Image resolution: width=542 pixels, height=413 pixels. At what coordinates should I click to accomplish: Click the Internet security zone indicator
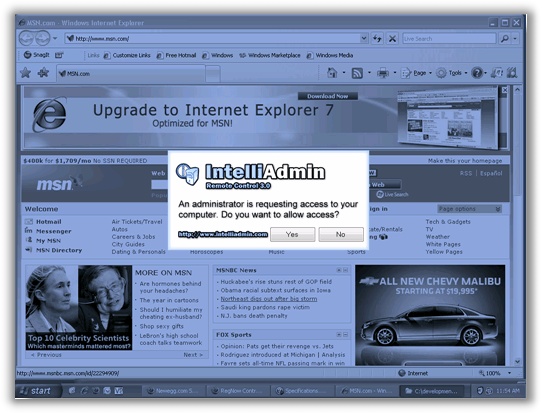tap(413, 373)
